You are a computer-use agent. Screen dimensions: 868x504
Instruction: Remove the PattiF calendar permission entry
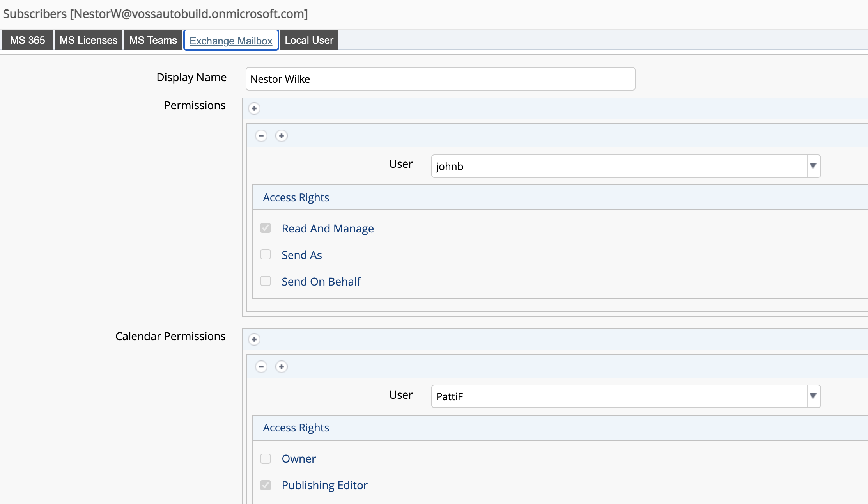pos(261,367)
